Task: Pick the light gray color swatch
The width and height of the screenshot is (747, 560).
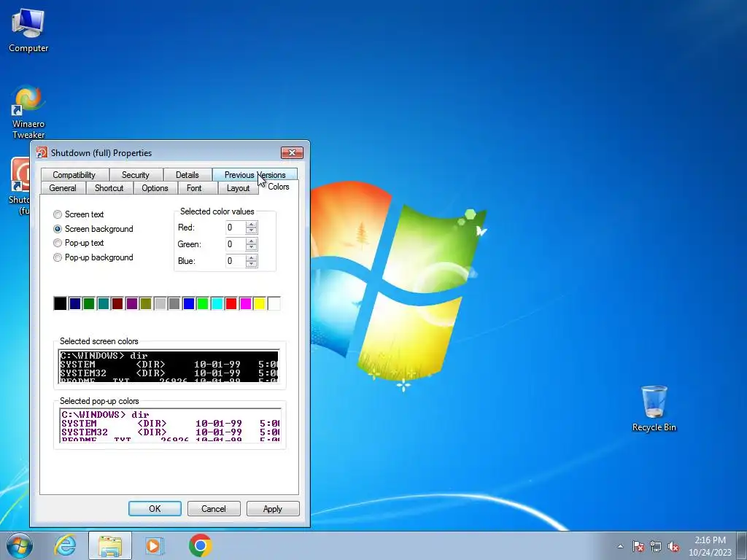Action: pos(160,303)
